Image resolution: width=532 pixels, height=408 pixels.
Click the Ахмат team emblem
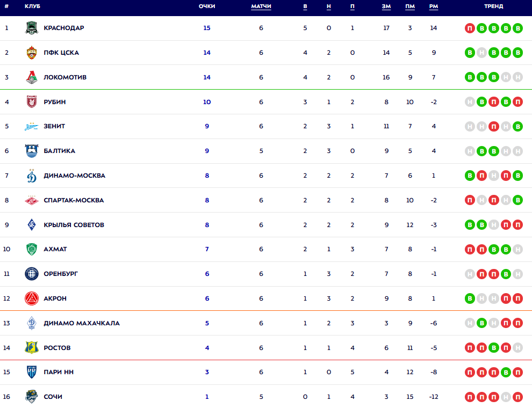pyautogui.click(x=32, y=250)
